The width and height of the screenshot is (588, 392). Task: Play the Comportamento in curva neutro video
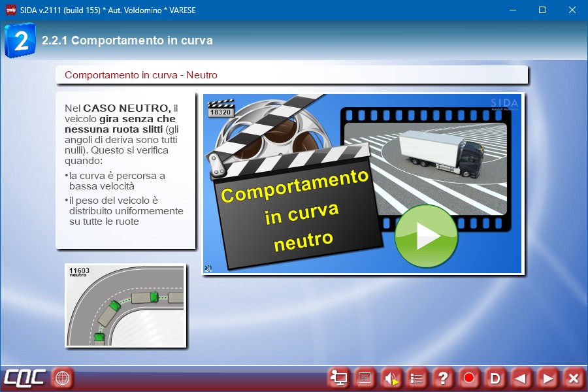[426, 237]
